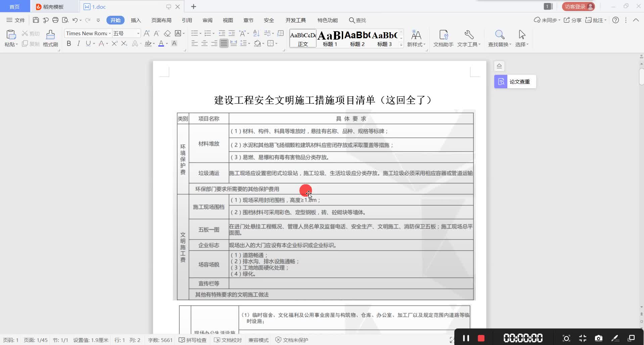Toggle Underline formatting
The image size is (644, 345).
(x=88, y=43)
